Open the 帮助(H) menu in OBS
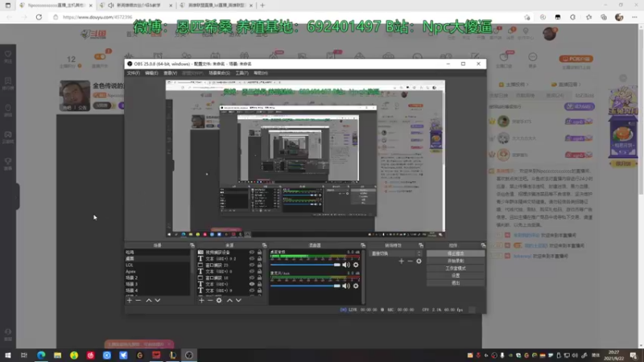Image resolution: width=644 pixels, height=362 pixels. [x=260, y=73]
